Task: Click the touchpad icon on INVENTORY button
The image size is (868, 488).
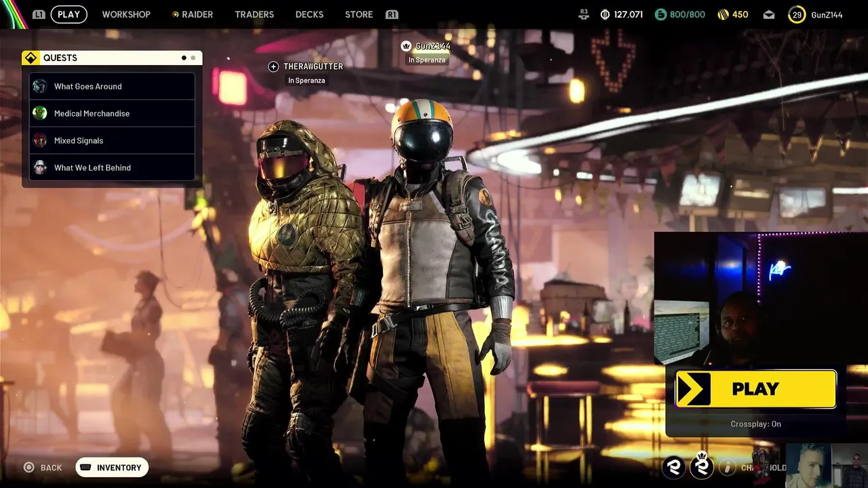Action: (85, 468)
